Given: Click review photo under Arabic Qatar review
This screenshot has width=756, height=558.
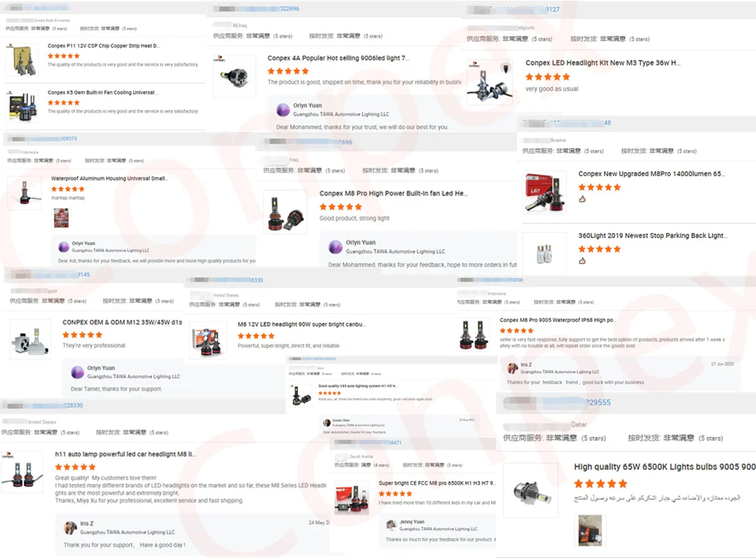Looking at the screenshot, I should pos(590,530).
